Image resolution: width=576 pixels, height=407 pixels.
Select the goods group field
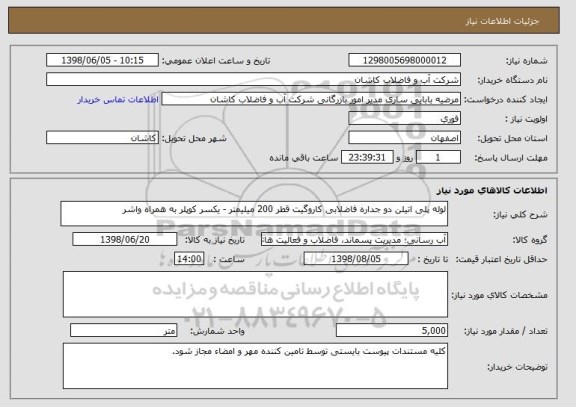[x=354, y=240]
